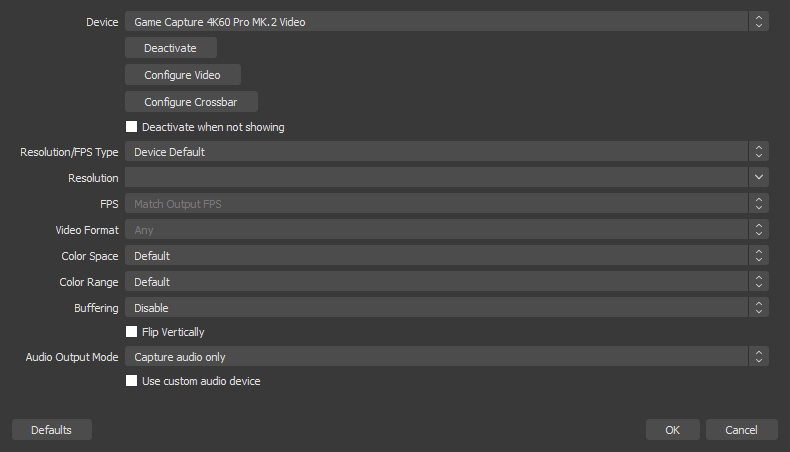Click the Deactivate button

click(170, 48)
